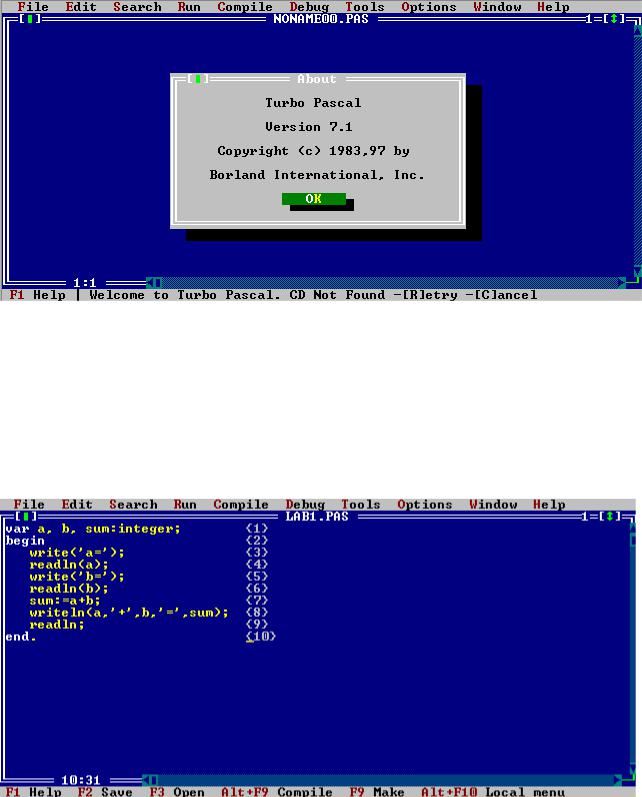The height and width of the screenshot is (797, 642).
Task: Click up arrow of LAB1.PAS vertical scrollbar
Action: [x=633, y=528]
